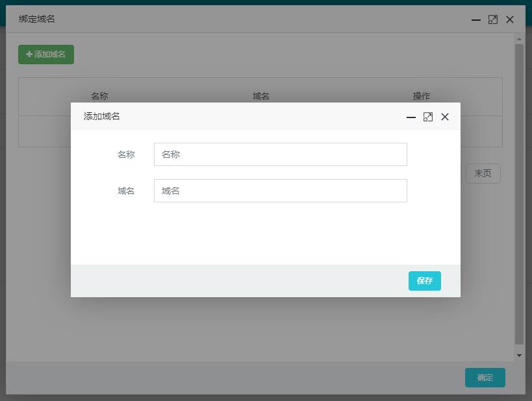Select the 操作 table column header

pyautogui.click(x=422, y=96)
